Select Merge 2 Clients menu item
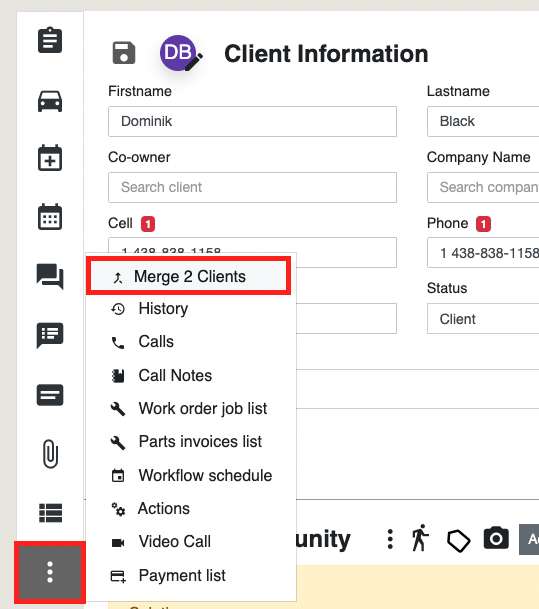The height and width of the screenshot is (609, 539). pyautogui.click(x=188, y=277)
